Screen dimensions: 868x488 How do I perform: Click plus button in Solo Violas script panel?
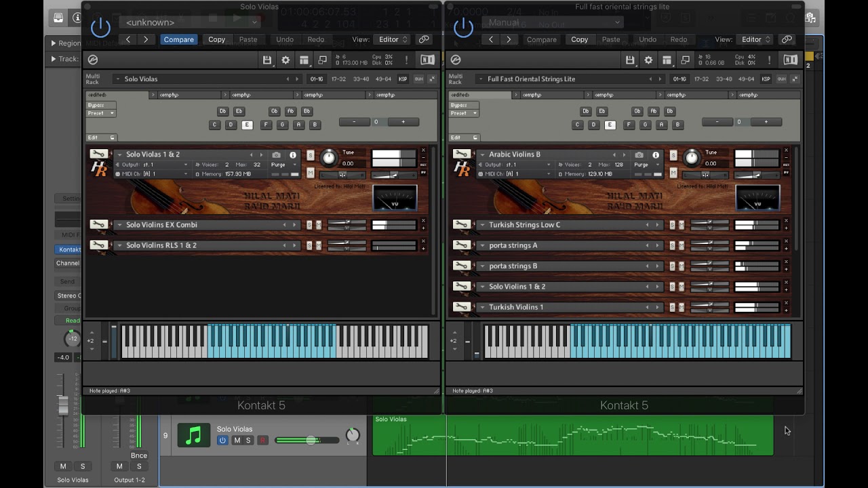(403, 122)
